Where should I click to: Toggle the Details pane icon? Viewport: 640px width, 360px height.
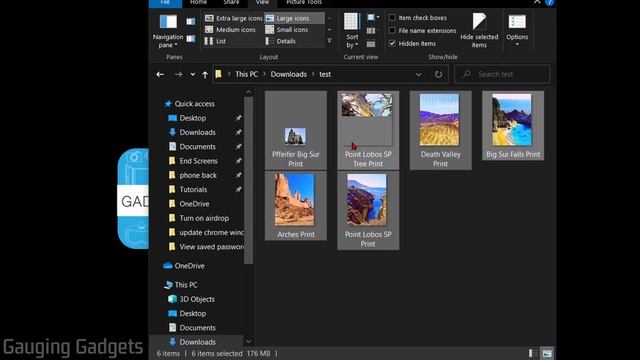coord(191,39)
